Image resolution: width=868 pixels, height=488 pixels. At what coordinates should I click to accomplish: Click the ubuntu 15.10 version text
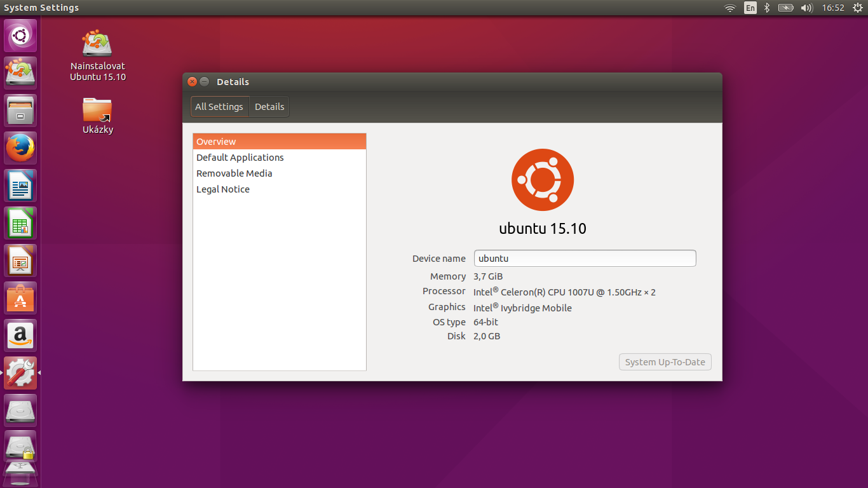(543, 229)
